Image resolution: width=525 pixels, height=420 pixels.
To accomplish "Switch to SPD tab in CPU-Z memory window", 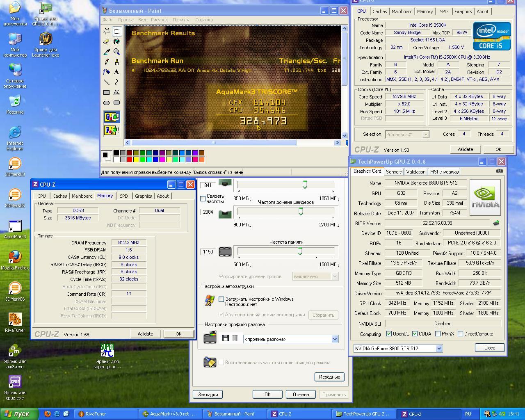I will click(x=124, y=196).
